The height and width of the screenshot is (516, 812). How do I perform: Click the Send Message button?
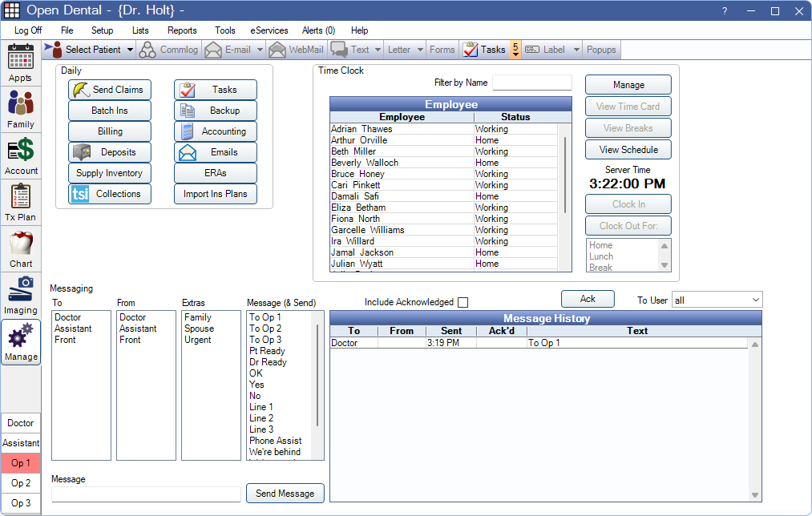click(285, 494)
